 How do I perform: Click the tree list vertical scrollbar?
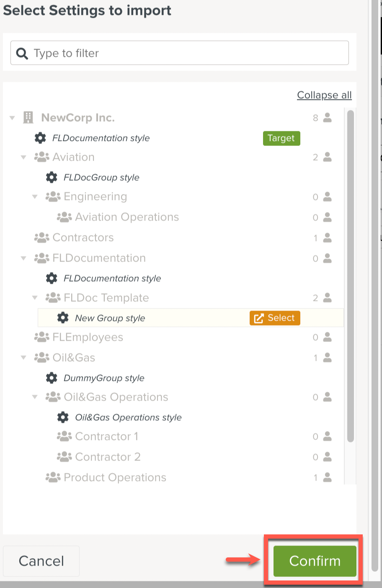coord(351,276)
